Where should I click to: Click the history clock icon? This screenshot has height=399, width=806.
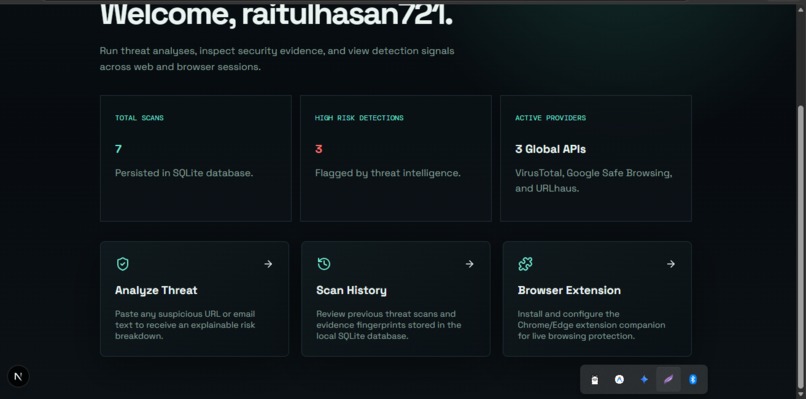point(324,264)
